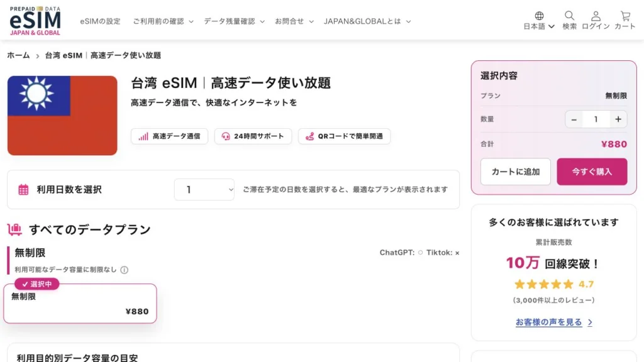644x362 pixels.
Task: Click the info icon beside data limit note
Action: point(125,270)
